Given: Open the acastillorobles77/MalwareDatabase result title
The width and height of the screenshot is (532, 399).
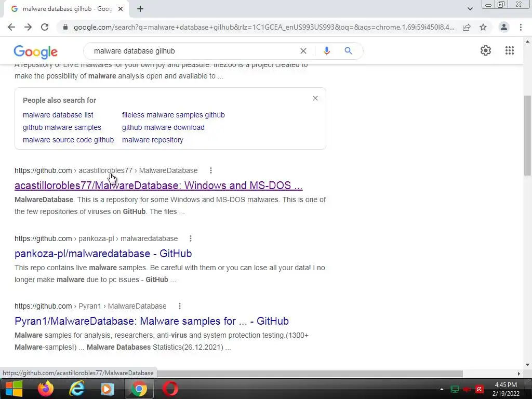Looking at the screenshot, I should coord(158,185).
